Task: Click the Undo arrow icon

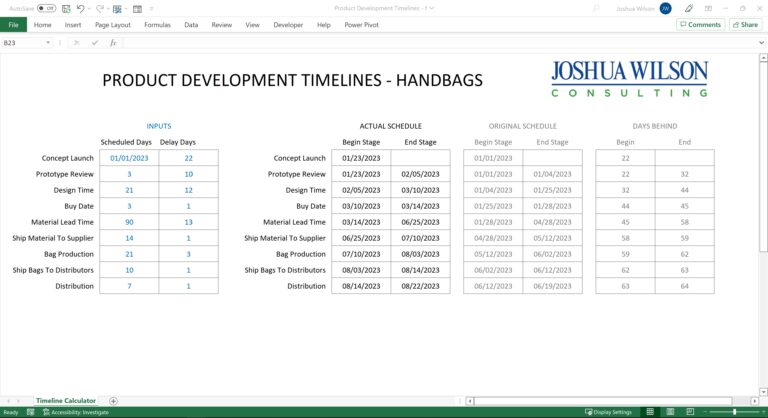Action: [x=80, y=8]
